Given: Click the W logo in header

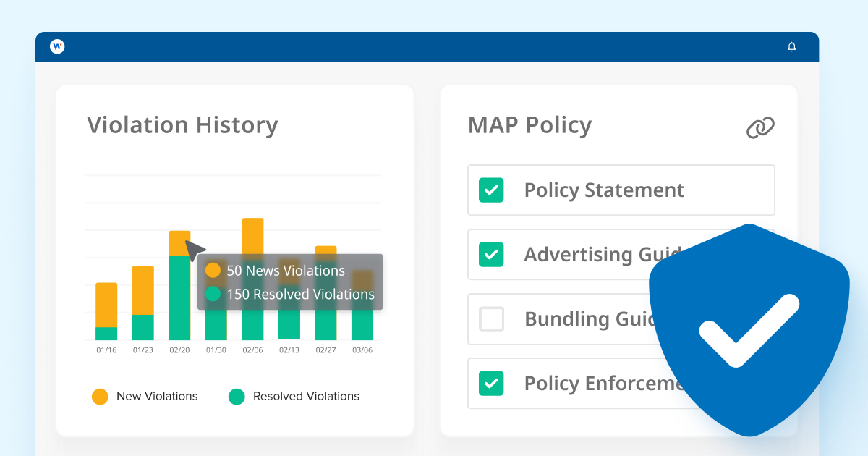Looking at the screenshot, I should tap(57, 46).
